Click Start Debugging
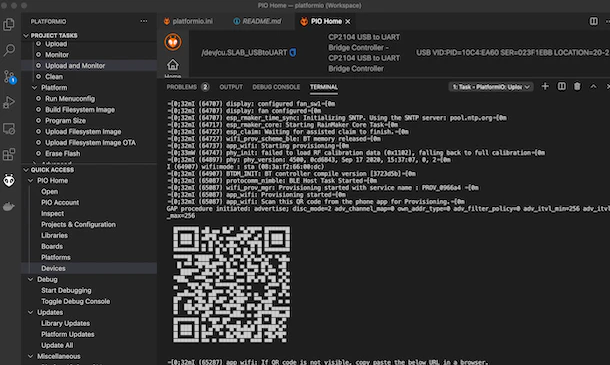Screen dimensions: 610x365 (66, 290)
